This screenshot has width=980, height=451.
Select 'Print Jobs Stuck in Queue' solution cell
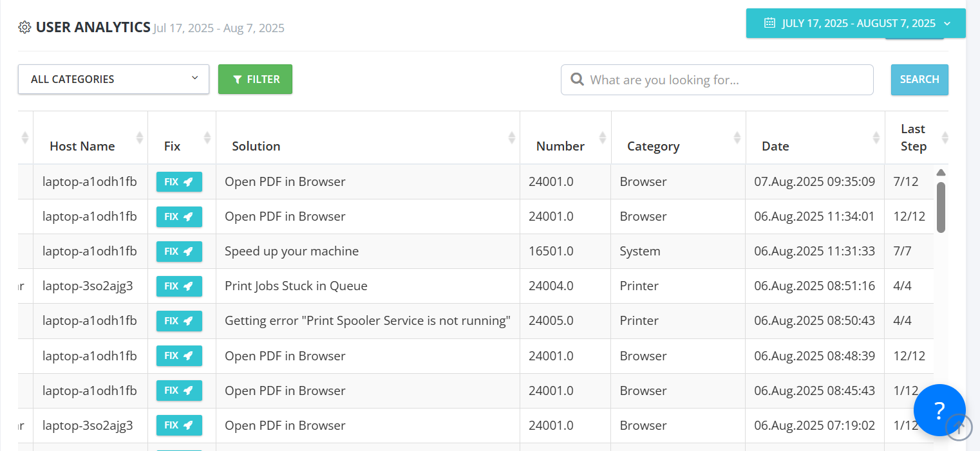tap(368, 286)
